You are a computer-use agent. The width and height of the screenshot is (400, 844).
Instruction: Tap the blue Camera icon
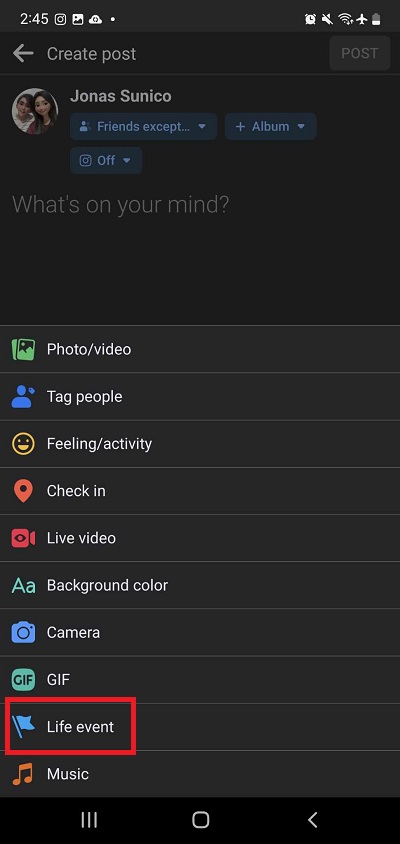(x=23, y=632)
